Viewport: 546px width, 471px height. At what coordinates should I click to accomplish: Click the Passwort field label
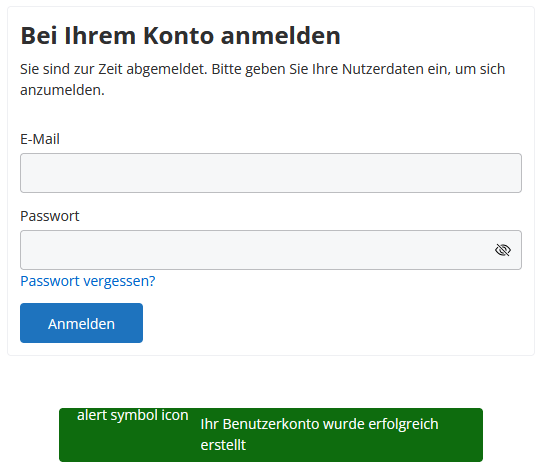pyautogui.click(x=50, y=216)
